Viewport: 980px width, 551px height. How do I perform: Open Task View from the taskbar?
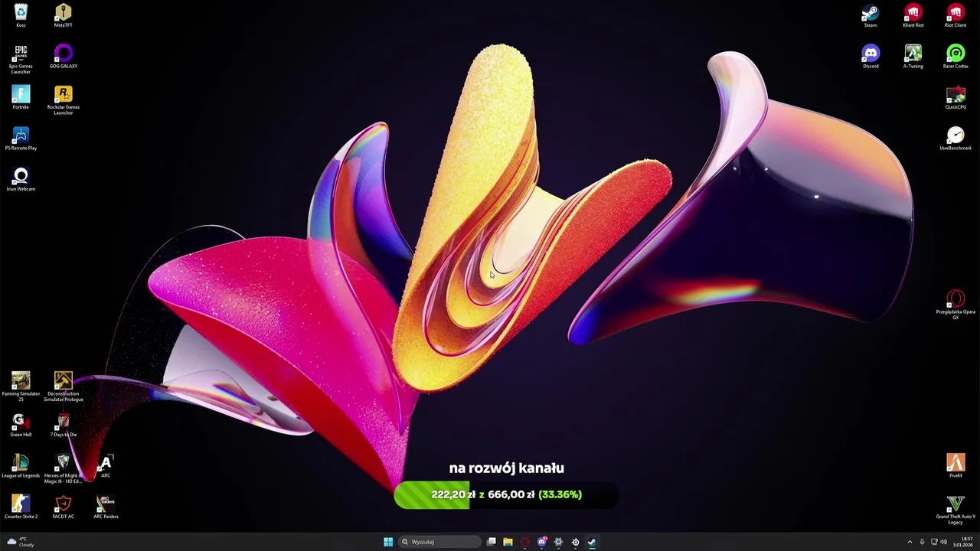coord(492,542)
